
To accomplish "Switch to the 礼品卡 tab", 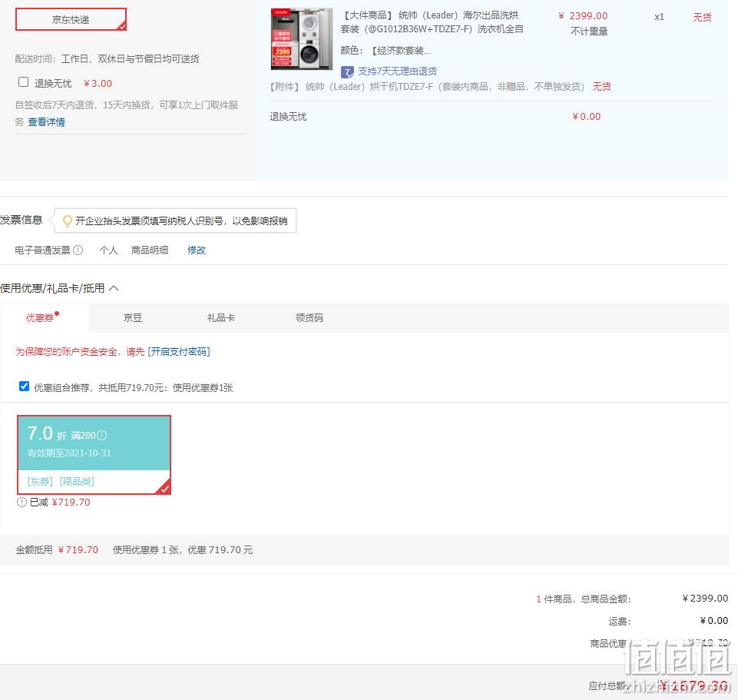I will point(220,318).
